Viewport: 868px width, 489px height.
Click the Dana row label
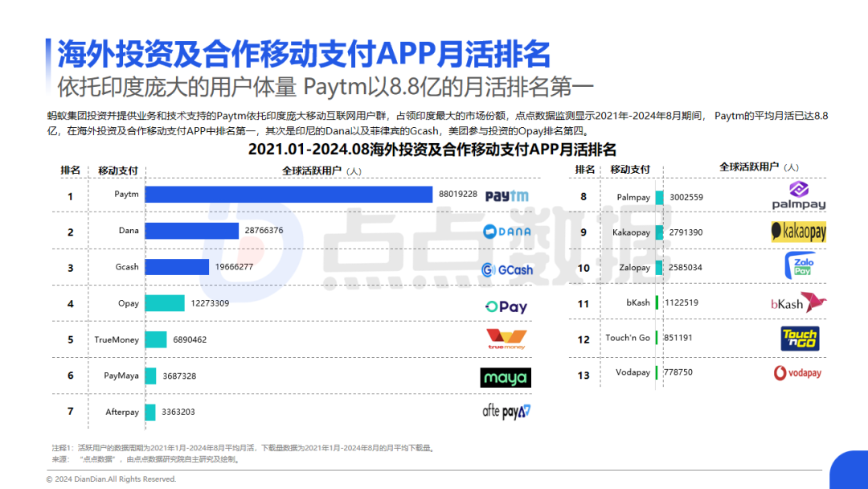click(x=129, y=230)
